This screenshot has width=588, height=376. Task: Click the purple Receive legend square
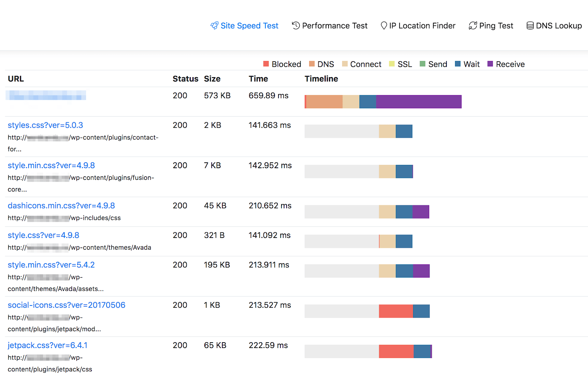[x=489, y=64]
